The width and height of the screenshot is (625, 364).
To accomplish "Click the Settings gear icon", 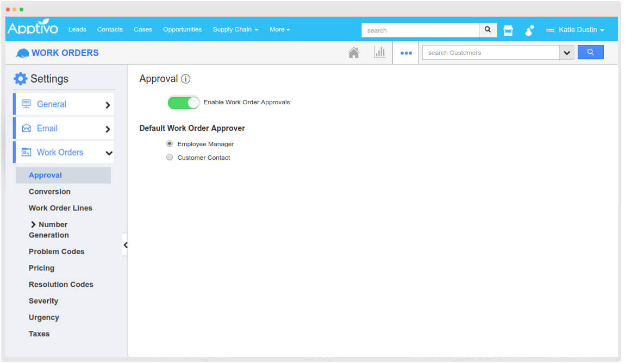I will pyautogui.click(x=20, y=78).
